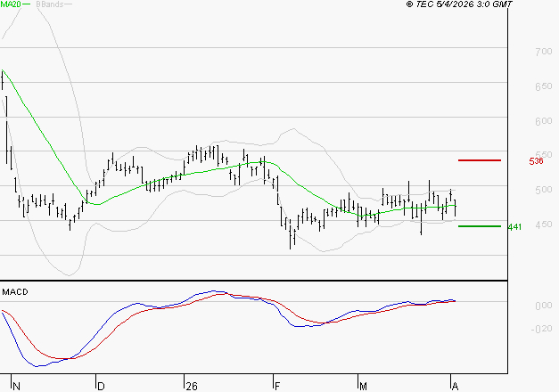Click the red resistance level line
559x392 pixels.
480,160
